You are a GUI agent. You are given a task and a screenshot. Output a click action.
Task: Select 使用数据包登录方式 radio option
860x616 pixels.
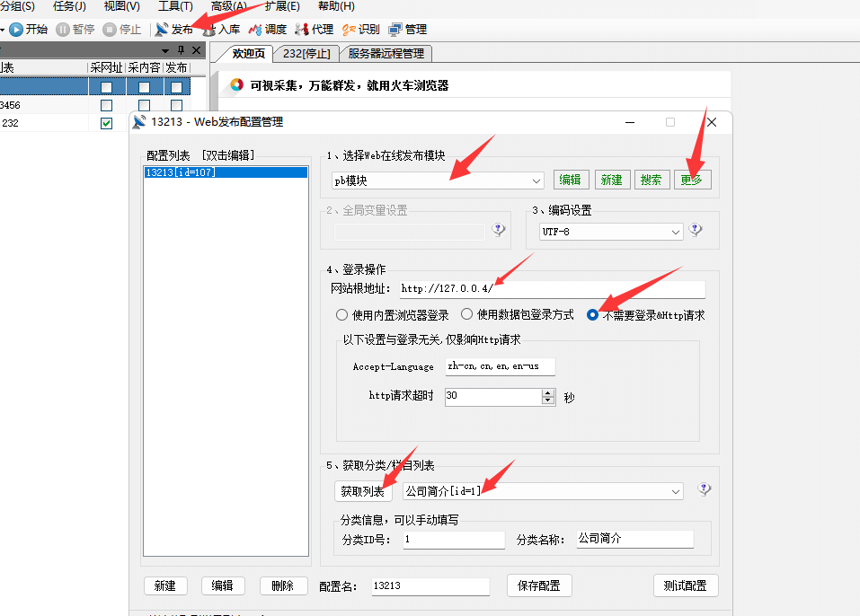(x=466, y=314)
